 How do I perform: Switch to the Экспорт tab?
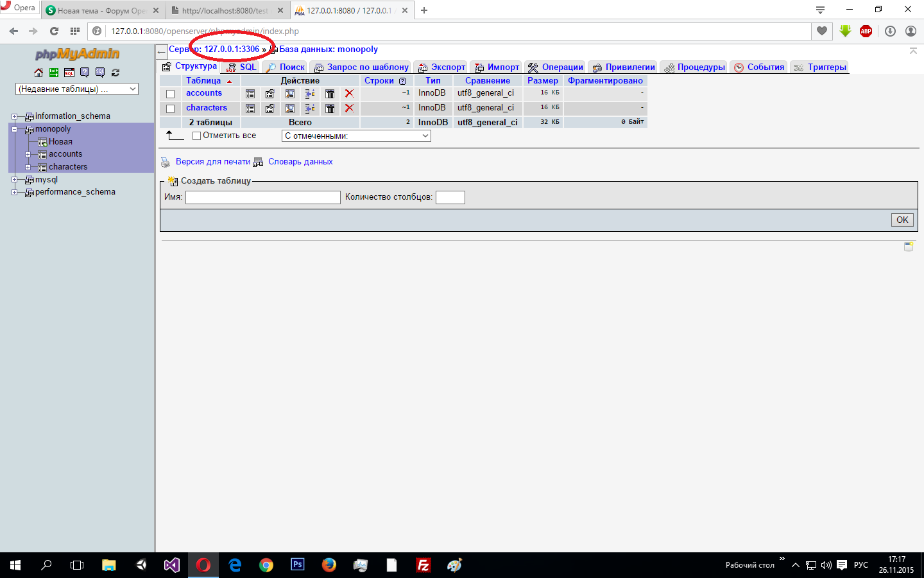point(447,67)
